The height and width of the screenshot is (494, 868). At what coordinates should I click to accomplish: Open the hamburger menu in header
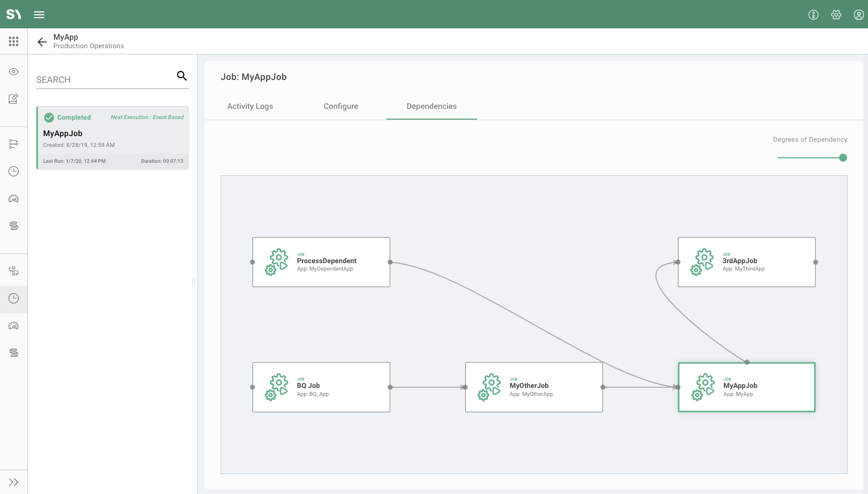click(x=39, y=15)
